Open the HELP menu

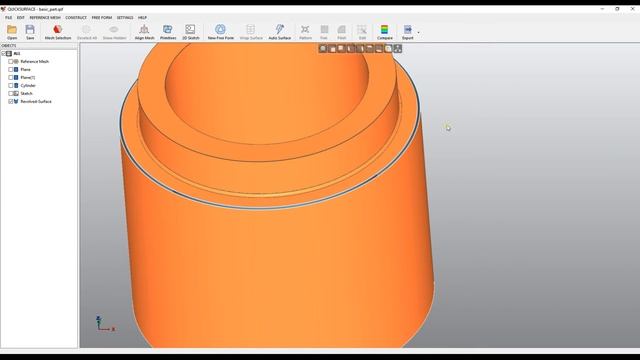click(142, 18)
